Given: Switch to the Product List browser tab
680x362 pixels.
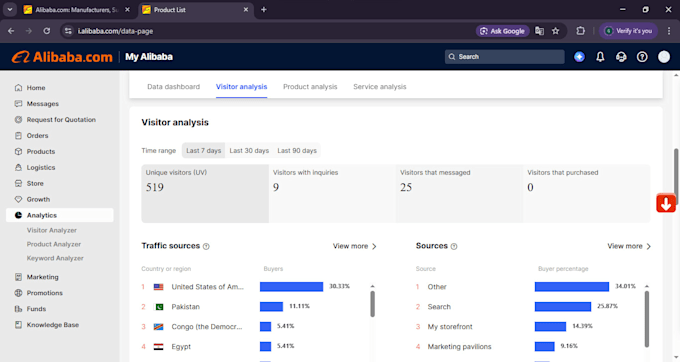Looking at the screenshot, I should 196,10.
